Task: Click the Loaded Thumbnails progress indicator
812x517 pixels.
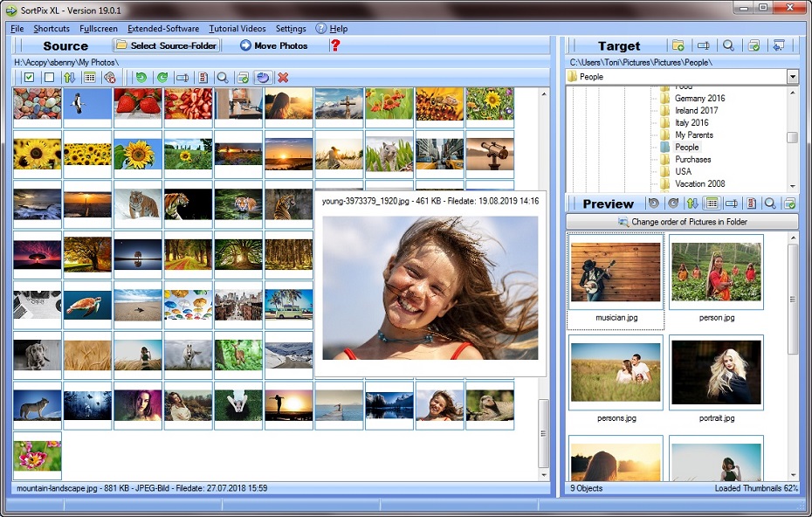Action: click(x=758, y=488)
